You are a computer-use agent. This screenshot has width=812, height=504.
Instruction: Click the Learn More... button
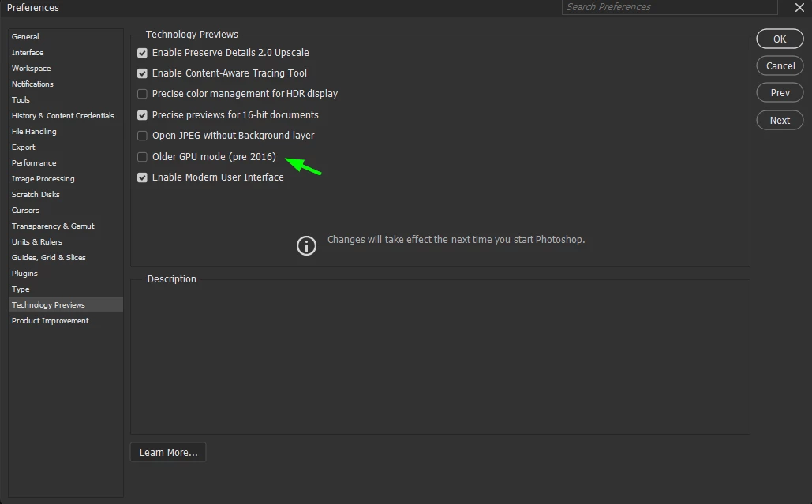168,452
